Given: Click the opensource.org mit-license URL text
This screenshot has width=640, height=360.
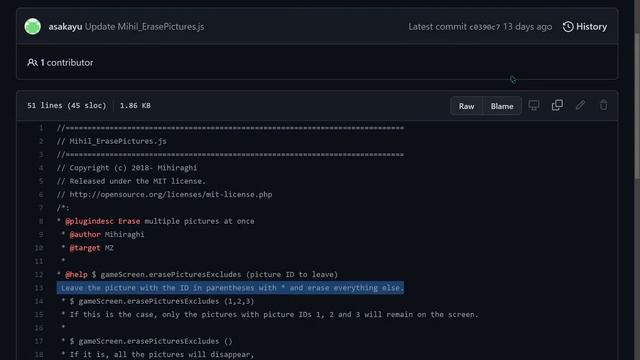Looking at the screenshot, I should [x=171, y=195].
